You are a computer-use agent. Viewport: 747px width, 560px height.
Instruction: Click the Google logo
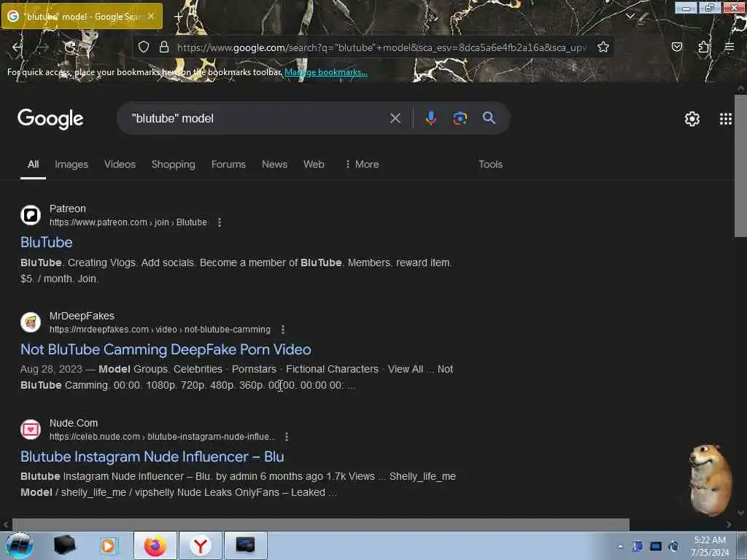tap(50, 119)
